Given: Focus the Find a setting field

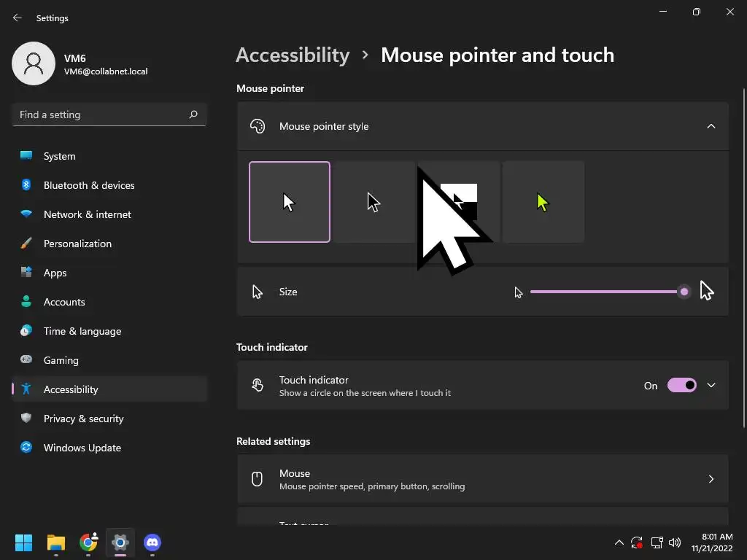Looking at the screenshot, I should coord(109,114).
